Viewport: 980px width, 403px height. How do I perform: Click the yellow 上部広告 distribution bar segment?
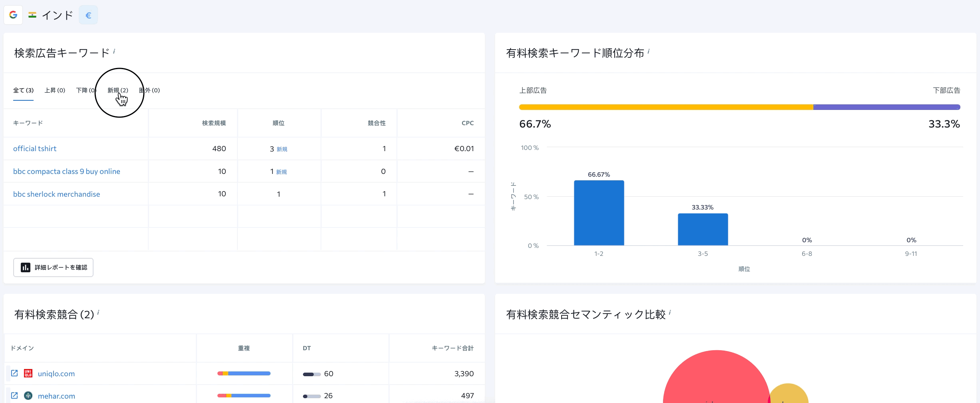[665, 107]
